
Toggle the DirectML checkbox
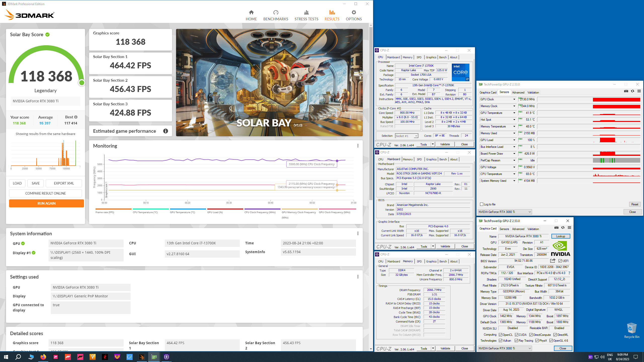[x=555, y=335]
